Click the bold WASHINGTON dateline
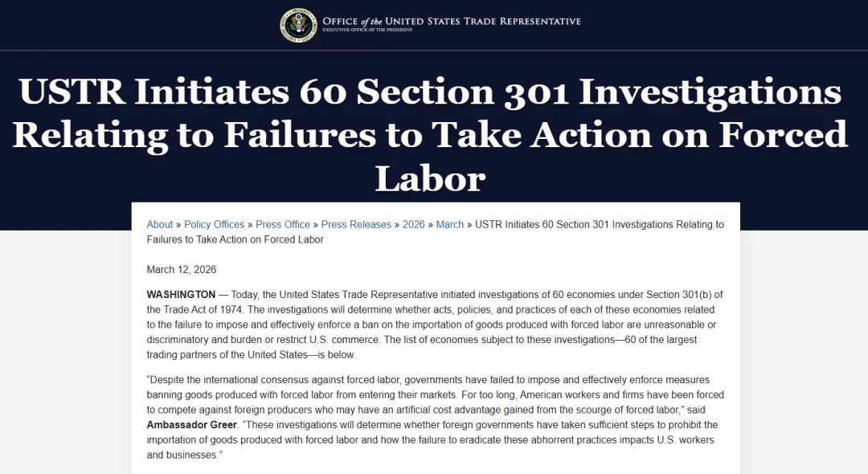Viewport: 868px width, 474px height. point(181,295)
